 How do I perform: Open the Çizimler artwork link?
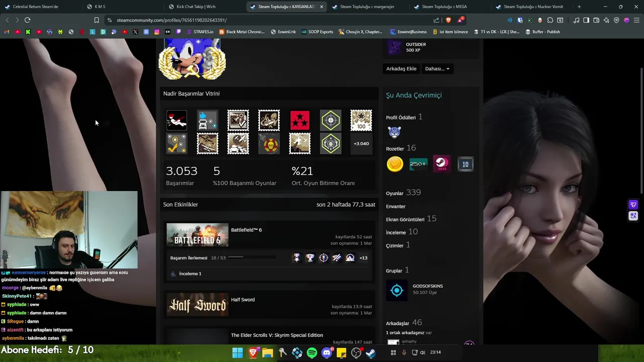coord(398,245)
